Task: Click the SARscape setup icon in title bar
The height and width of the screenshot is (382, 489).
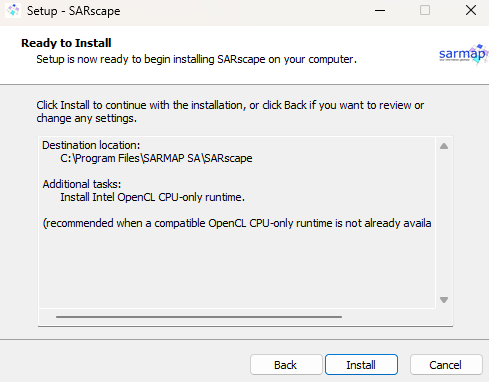Action: point(13,11)
